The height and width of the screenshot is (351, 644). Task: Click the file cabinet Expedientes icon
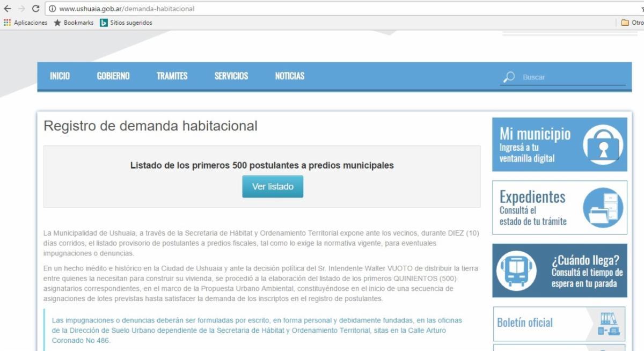[603, 207]
